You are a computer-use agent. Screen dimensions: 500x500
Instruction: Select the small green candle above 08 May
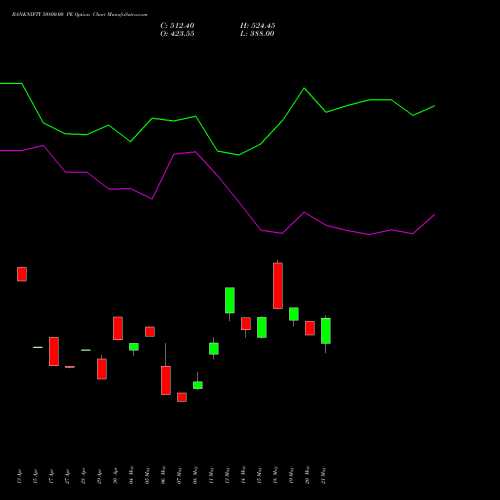coord(198,385)
